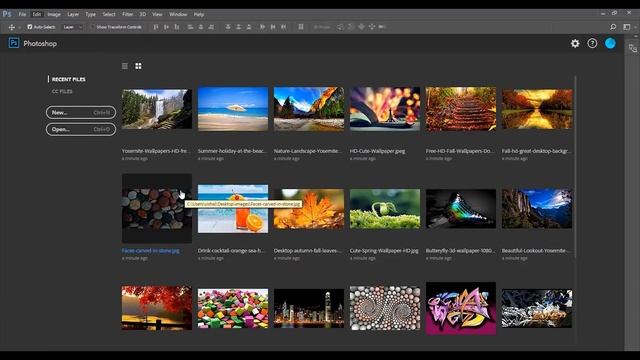Viewport: 640px width, 360px height.
Task: Switch to thumbnail grid view
Action: pyautogui.click(x=138, y=66)
